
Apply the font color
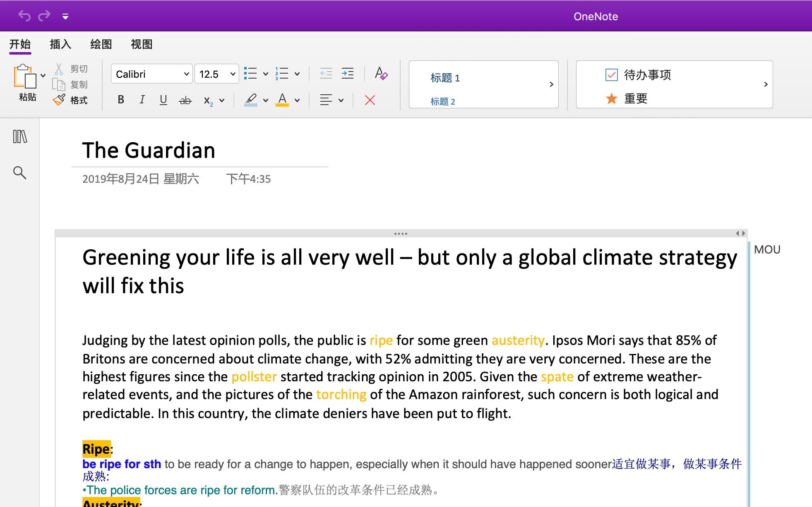(282, 100)
